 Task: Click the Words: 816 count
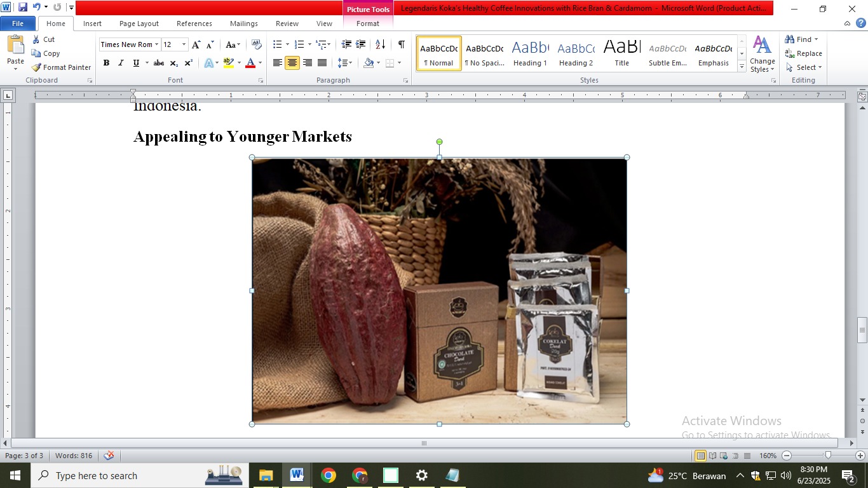(74, 456)
